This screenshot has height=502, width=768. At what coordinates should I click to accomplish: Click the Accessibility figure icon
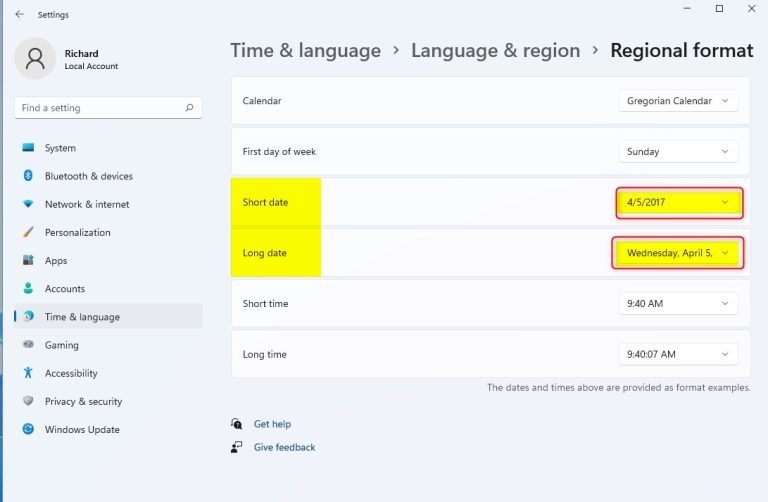click(x=28, y=373)
